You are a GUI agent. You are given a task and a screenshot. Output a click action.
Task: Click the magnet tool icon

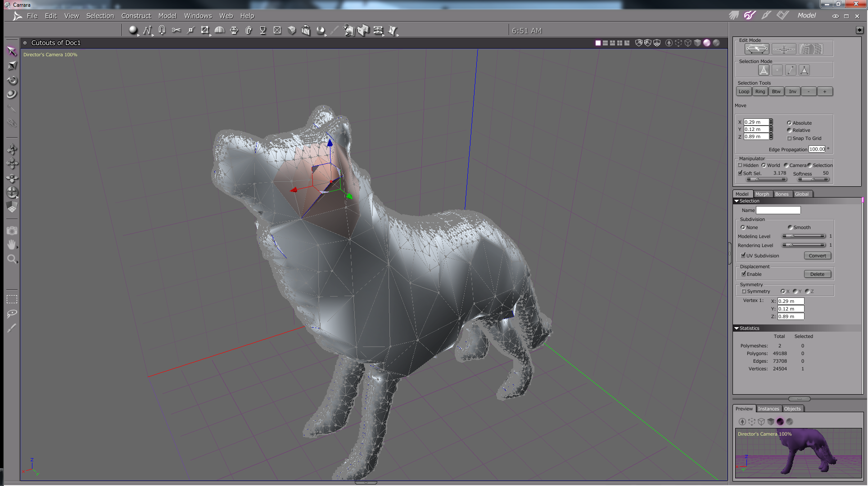click(x=162, y=30)
